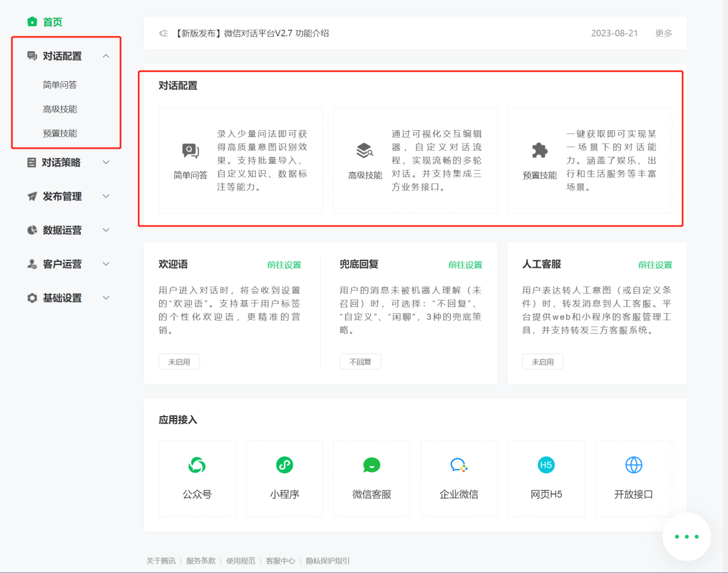Open the 简单问答 card icon

pos(191,151)
